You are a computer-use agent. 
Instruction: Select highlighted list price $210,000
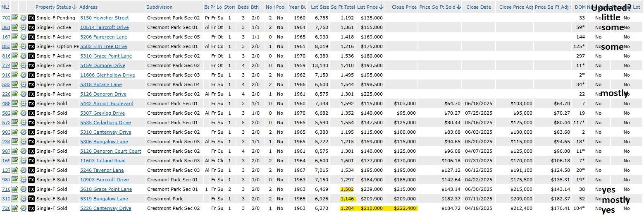click(x=372, y=208)
